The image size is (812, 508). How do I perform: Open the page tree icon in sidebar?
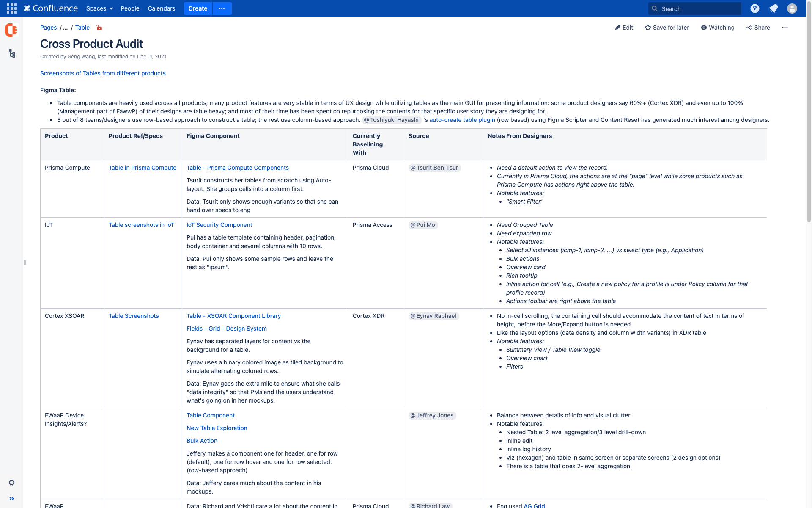tap(12, 53)
